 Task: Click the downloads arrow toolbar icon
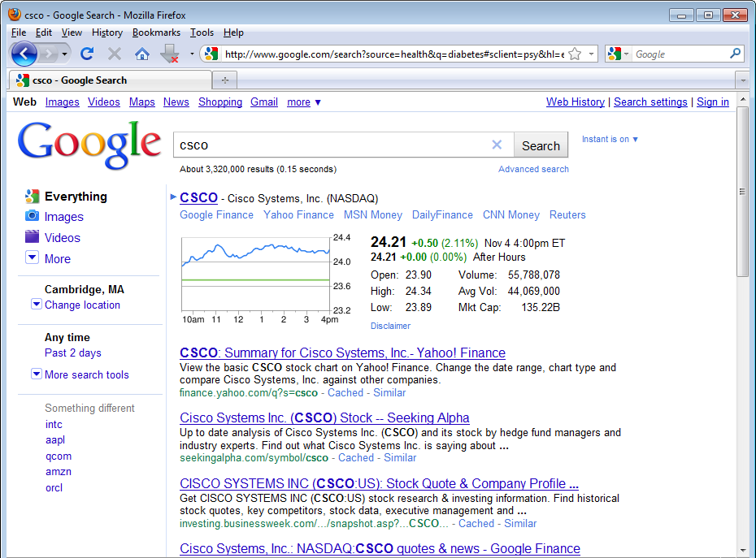[x=170, y=54]
